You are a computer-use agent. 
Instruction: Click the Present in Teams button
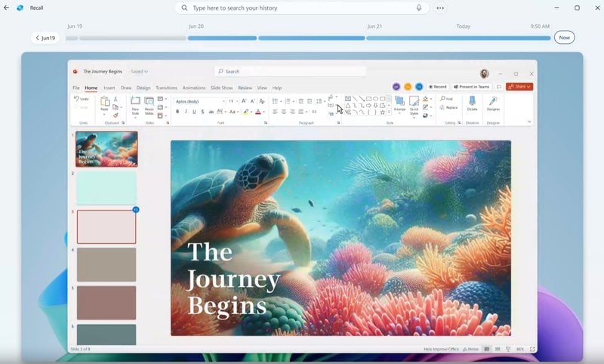pyautogui.click(x=471, y=87)
